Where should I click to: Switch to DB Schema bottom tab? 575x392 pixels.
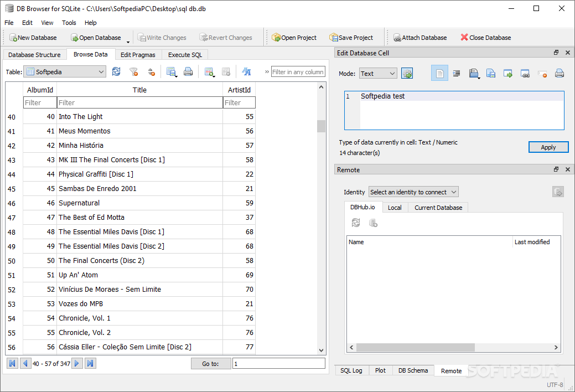[x=413, y=370]
